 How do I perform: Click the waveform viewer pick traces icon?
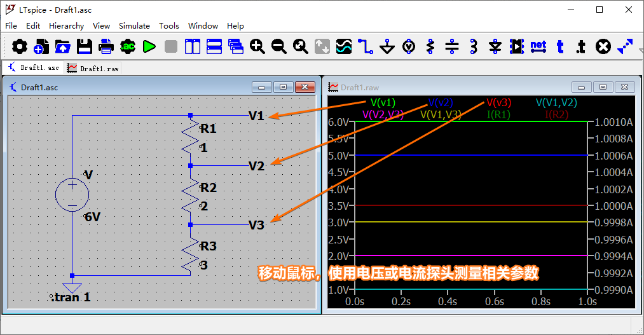(x=344, y=46)
